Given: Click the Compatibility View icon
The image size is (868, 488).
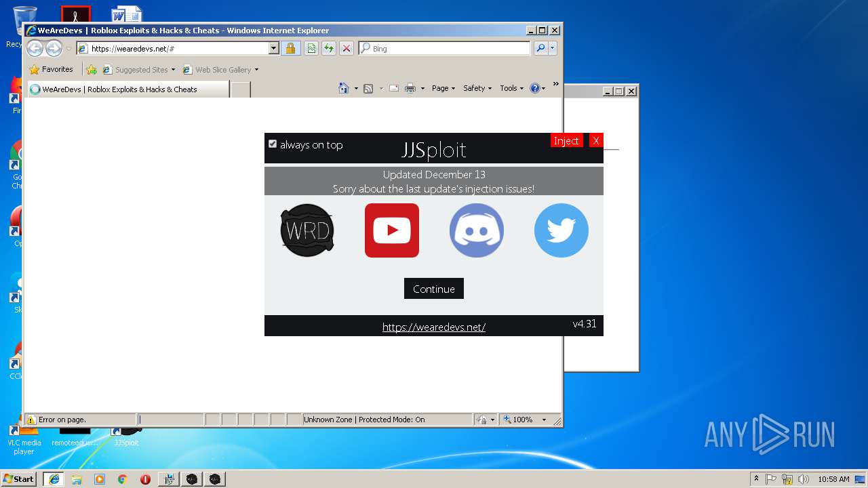Looking at the screenshot, I should click(x=311, y=49).
